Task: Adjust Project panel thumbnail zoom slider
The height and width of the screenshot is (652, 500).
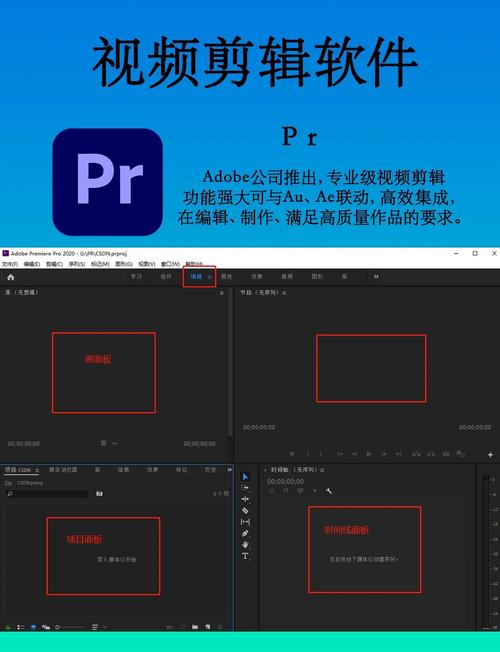Action: tap(70, 627)
